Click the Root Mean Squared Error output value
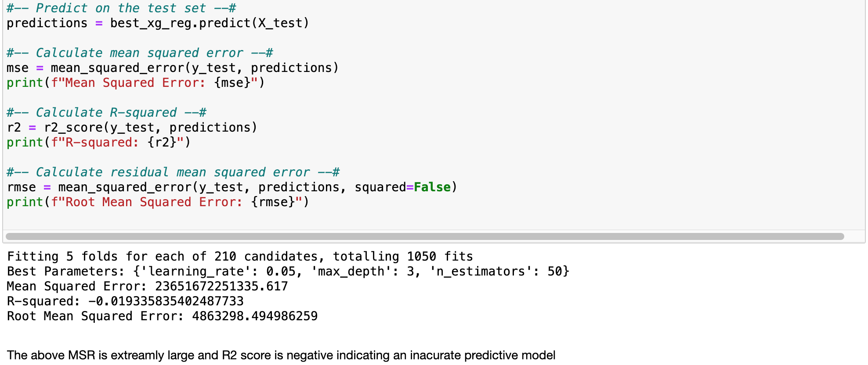This screenshot has width=868, height=365. (255, 316)
